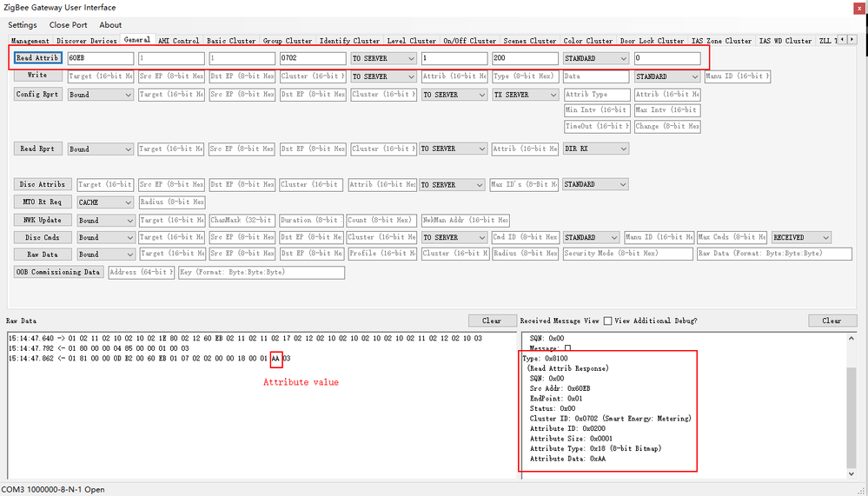
Task: Click the Cluster ID: 0x0702 line
Action: (x=611, y=419)
